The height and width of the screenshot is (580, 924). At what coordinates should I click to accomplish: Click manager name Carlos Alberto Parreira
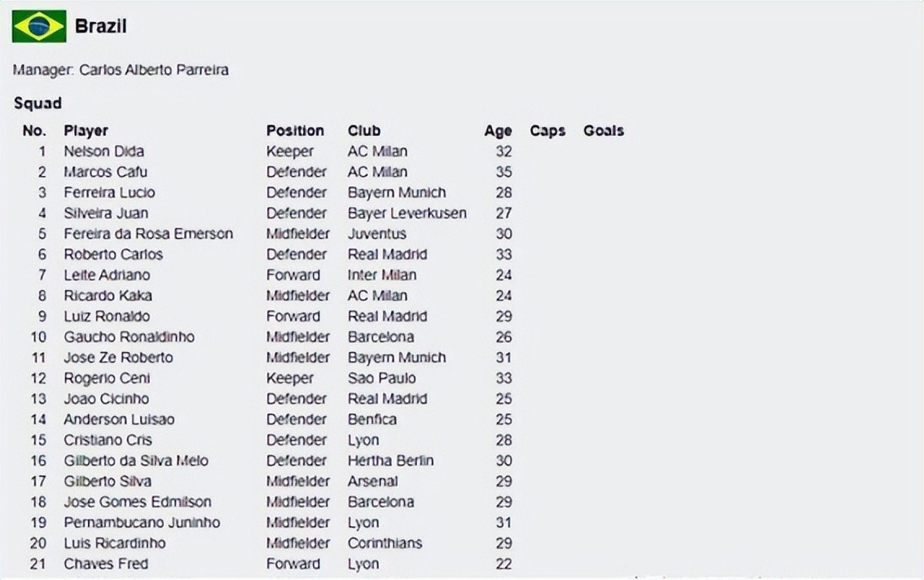(x=154, y=70)
